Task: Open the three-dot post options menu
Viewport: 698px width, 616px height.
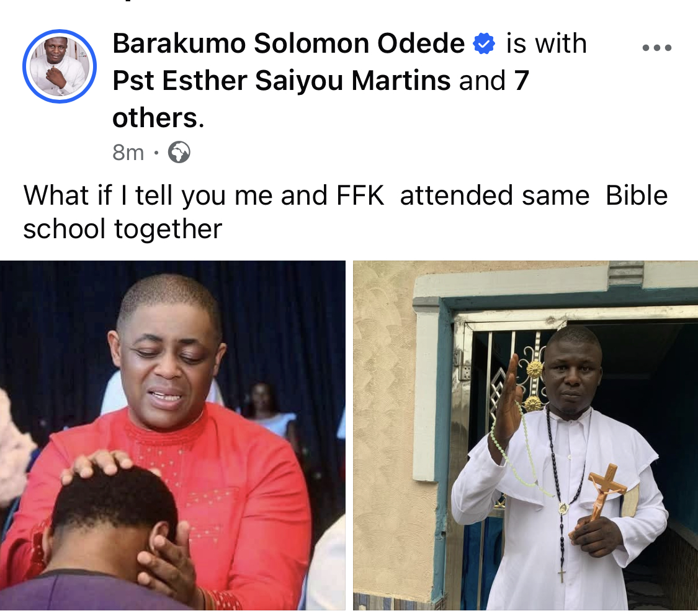Action: (x=656, y=48)
